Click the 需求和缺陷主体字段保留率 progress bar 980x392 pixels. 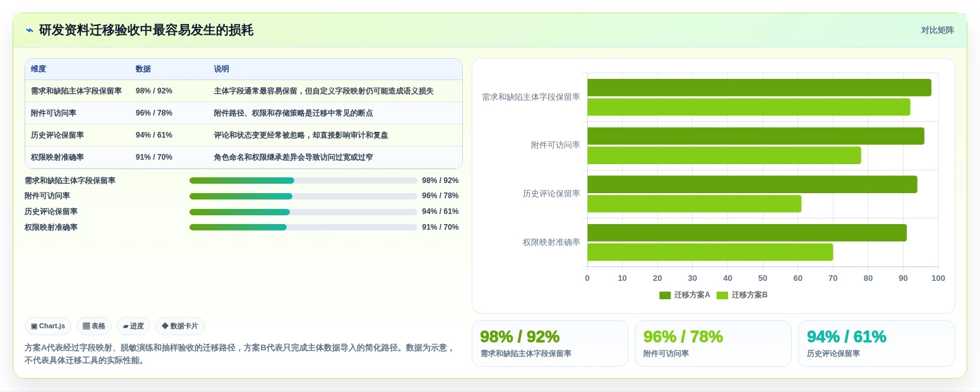(x=303, y=181)
